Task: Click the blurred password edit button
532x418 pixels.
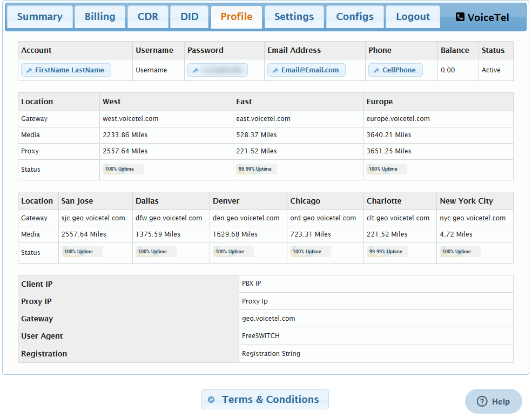Action: point(218,70)
